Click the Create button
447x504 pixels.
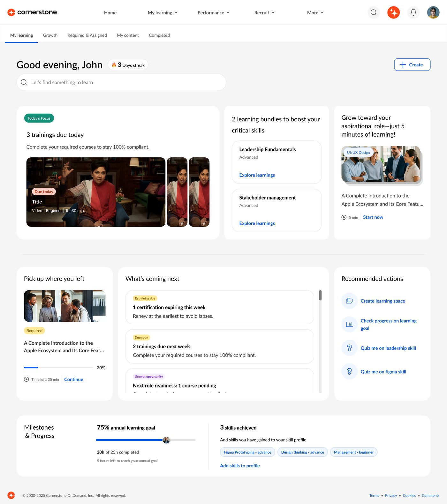[412, 64]
